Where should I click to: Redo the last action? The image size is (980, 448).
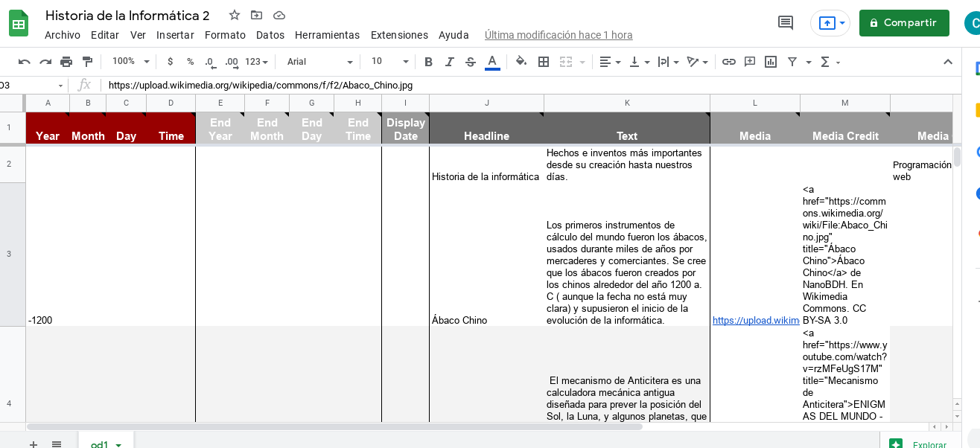pyautogui.click(x=45, y=62)
